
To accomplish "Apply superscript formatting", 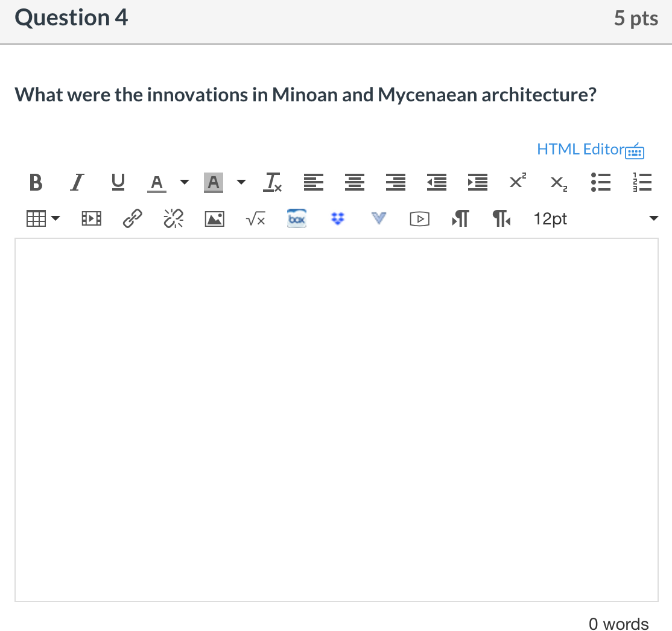I will point(517,182).
